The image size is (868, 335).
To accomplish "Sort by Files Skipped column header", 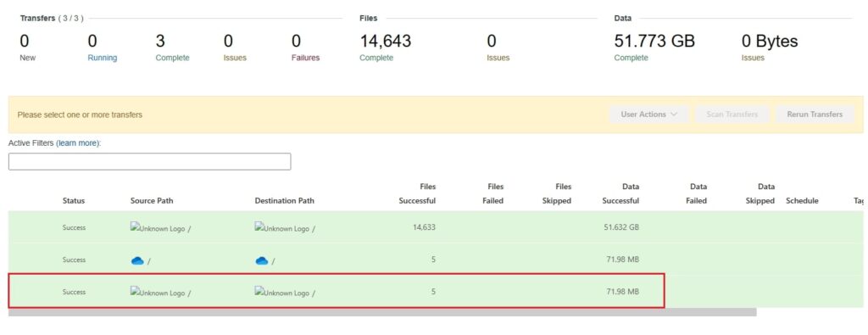I will point(556,194).
